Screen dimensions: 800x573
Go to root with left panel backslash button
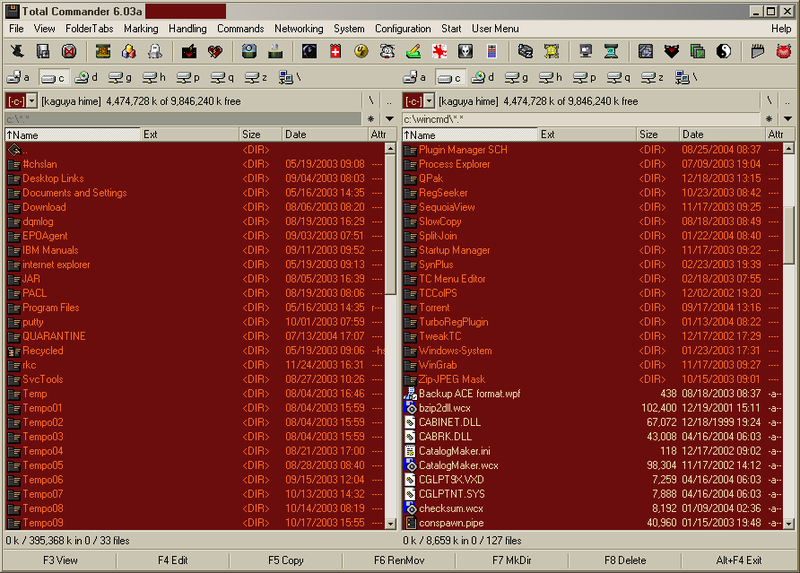tap(371, 101)
